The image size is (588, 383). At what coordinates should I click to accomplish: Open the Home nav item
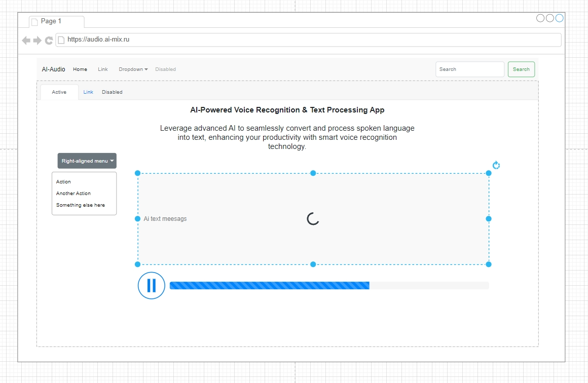pyautogui.click(x=80, y=69)
